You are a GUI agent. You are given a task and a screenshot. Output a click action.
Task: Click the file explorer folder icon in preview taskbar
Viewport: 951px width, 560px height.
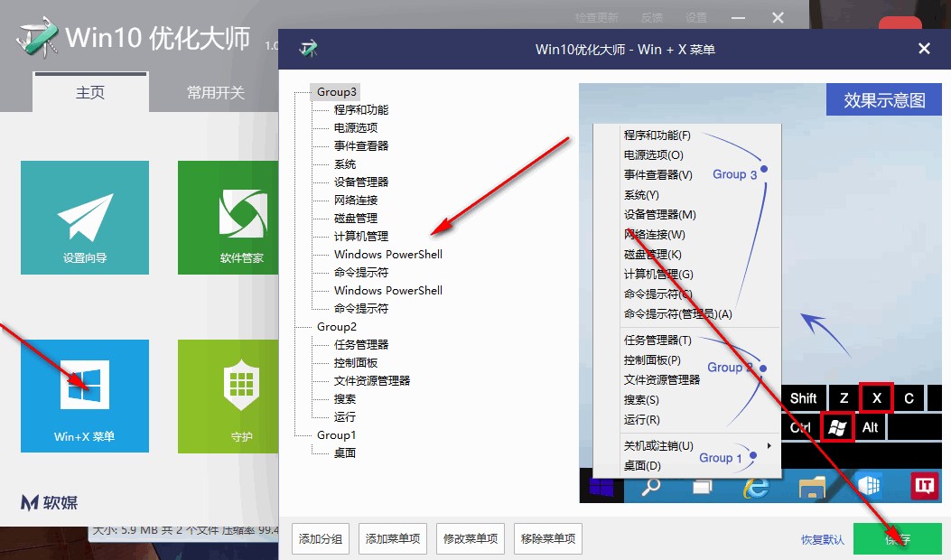pos(812,487)
